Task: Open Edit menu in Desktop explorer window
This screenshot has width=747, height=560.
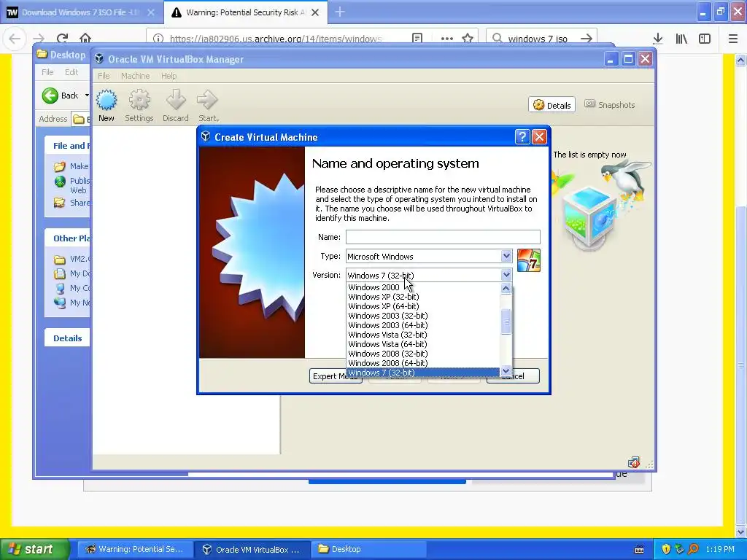Action: coord(71,72)
